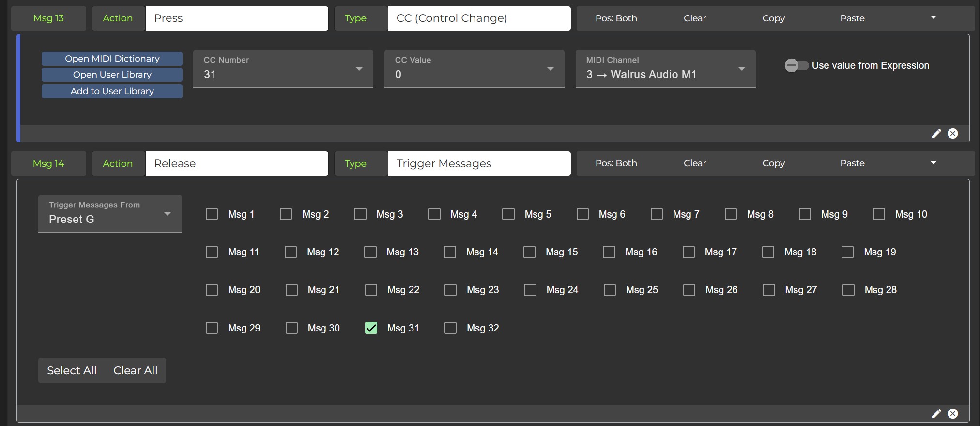Open the MIDI Channel dropdown
Image resolution: width=980 pixels, height=426 pixels.
pos(665,69)
